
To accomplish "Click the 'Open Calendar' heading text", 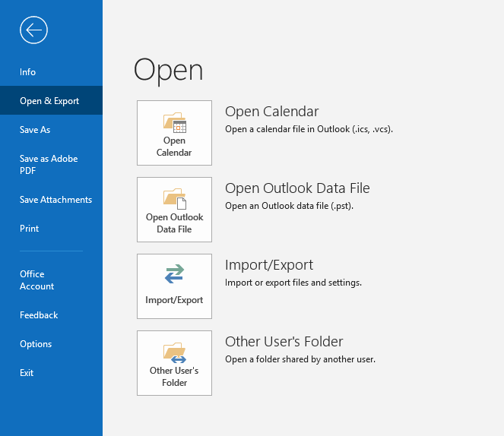I will coord(271,112).
